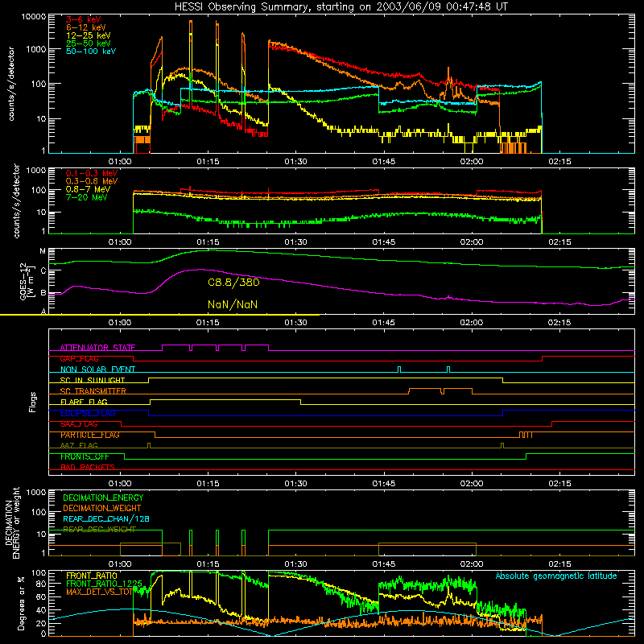Select the DECIMATION_WEIGHT legend label
Screen dimensions: 644x644
tap(102, 508)
